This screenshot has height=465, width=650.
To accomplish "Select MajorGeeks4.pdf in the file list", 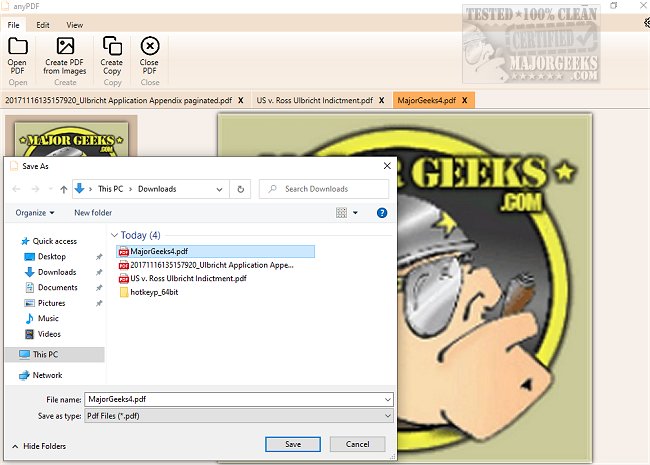I will pyautogui.click(x=215, y=251).
